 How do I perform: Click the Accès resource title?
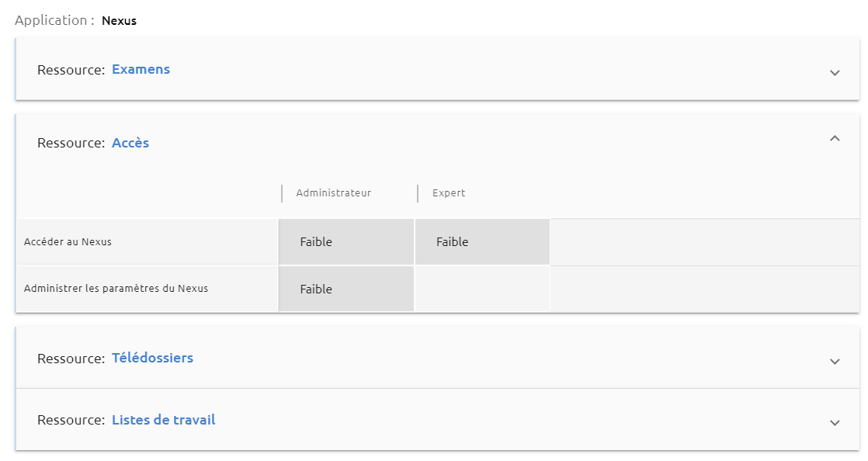point(130,143)
